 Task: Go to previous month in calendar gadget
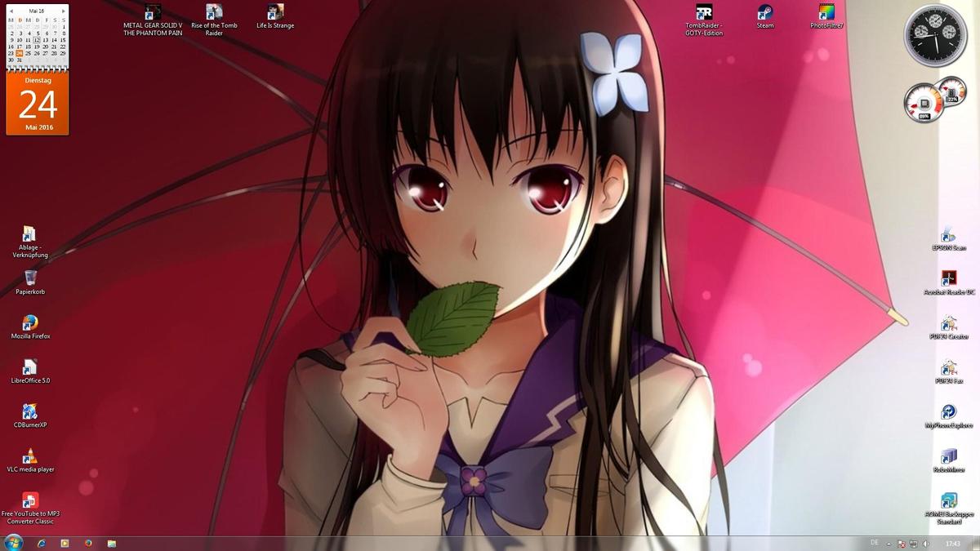(x=11, y=11)
